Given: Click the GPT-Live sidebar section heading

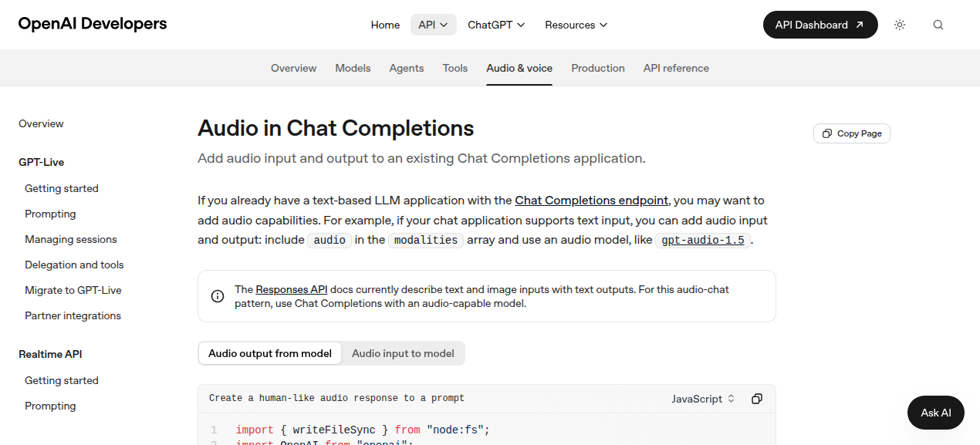Looking at the screenshot, I should tap(42, 162).
